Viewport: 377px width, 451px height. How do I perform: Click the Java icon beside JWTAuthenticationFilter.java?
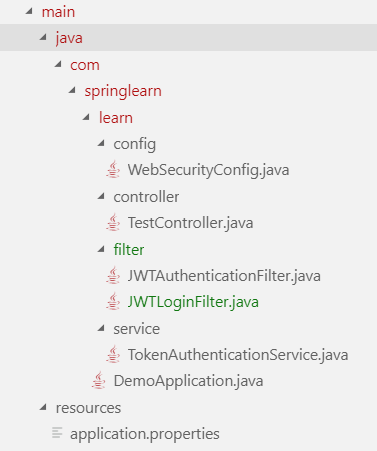tap(113, 276)
